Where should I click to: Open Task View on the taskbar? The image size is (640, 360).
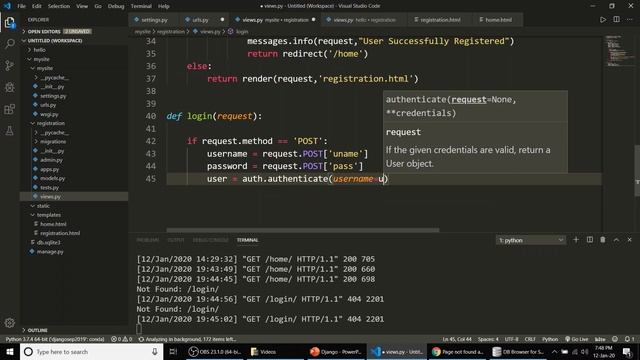tap(173, 351)
